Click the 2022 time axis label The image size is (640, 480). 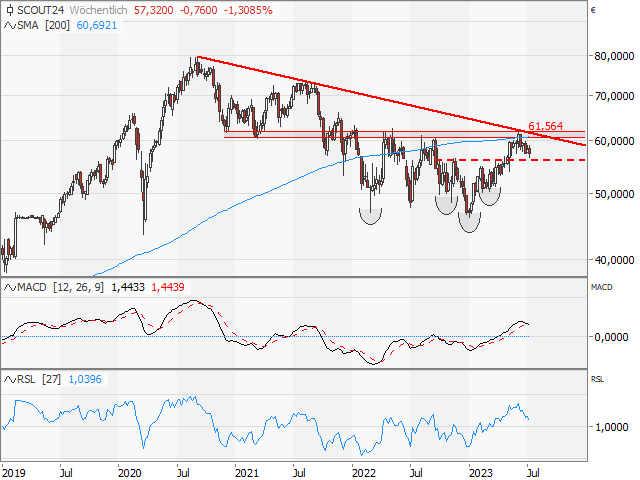tap(364, 473)
